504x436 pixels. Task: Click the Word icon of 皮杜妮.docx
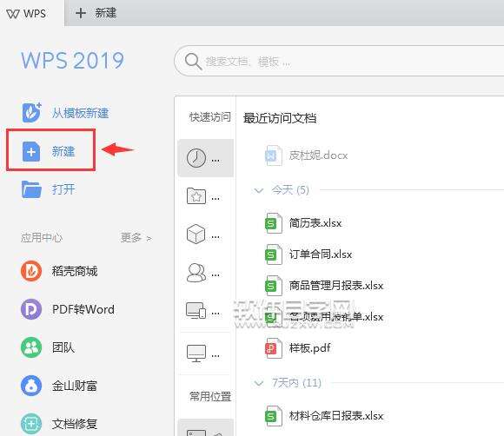coord(273,155)
